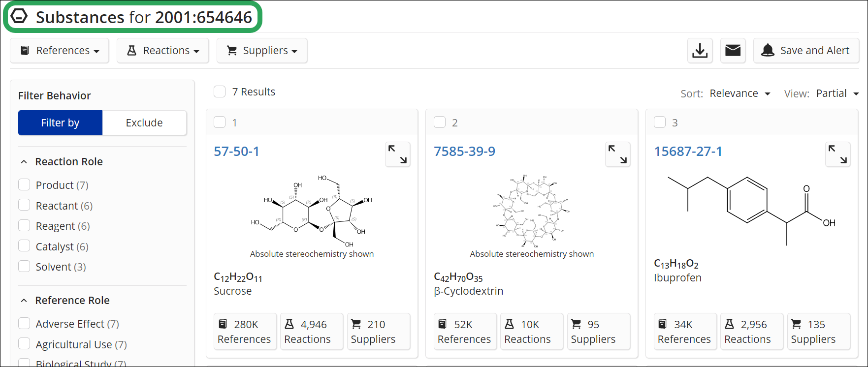Open 210 Suppliers for Sucrose

click(378, 332)
